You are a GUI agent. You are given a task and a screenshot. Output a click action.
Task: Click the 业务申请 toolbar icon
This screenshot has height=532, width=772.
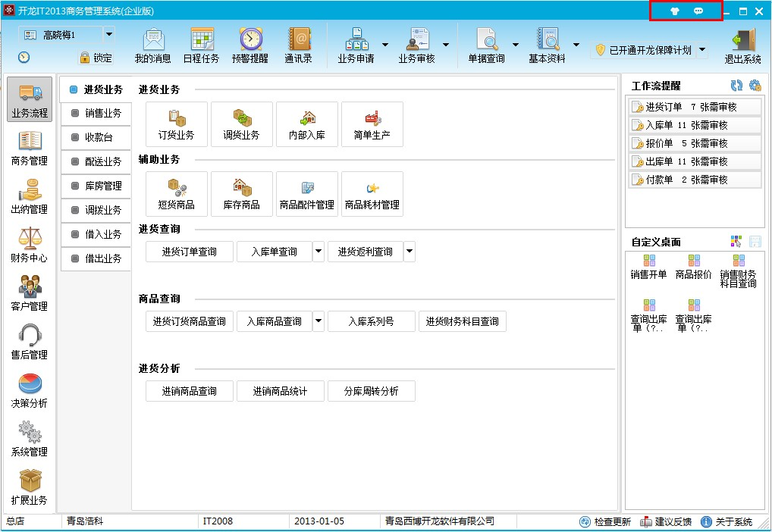(x=356, y=45)
